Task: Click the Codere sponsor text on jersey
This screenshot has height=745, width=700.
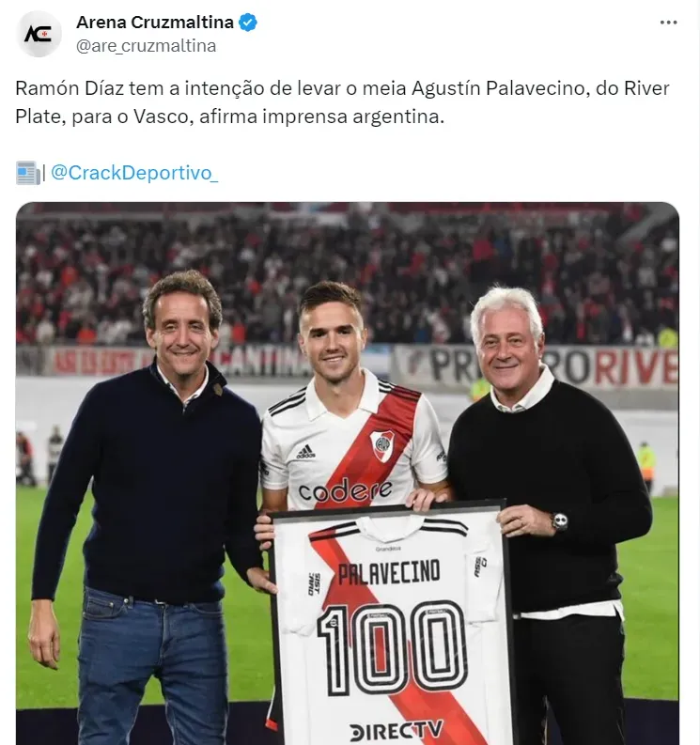Action: coord(345,490)
